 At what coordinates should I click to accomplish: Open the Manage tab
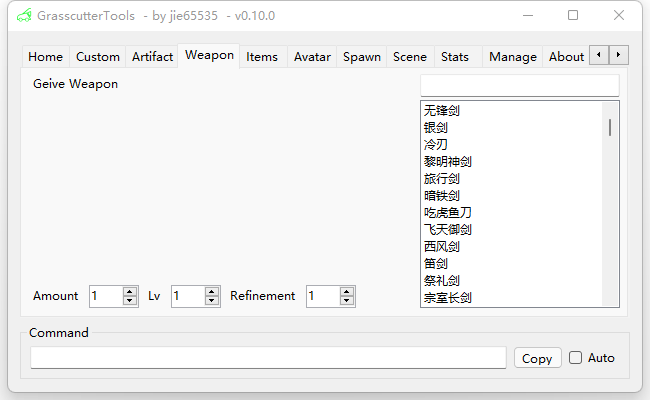(x=512, y=57)
